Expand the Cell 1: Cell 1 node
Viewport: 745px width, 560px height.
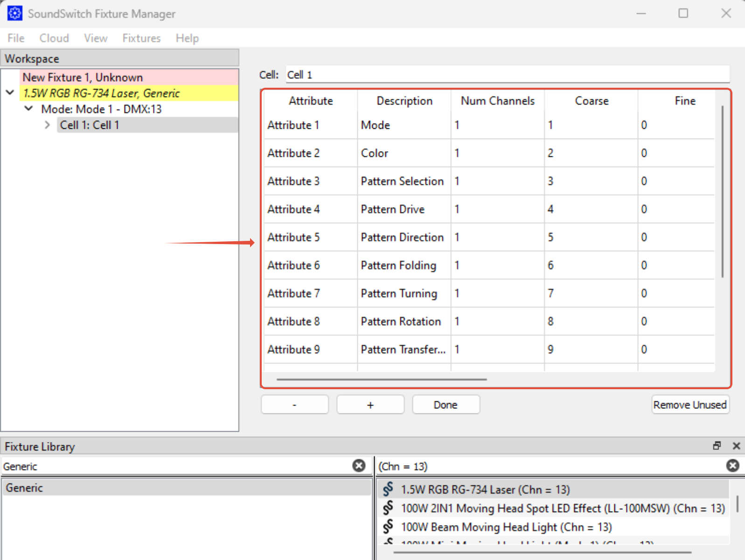(47, 125)
